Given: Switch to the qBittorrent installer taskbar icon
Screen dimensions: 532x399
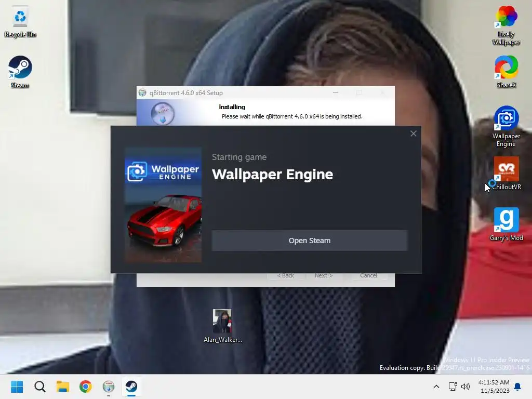Looking at the screenshot, I should [109, 387].
